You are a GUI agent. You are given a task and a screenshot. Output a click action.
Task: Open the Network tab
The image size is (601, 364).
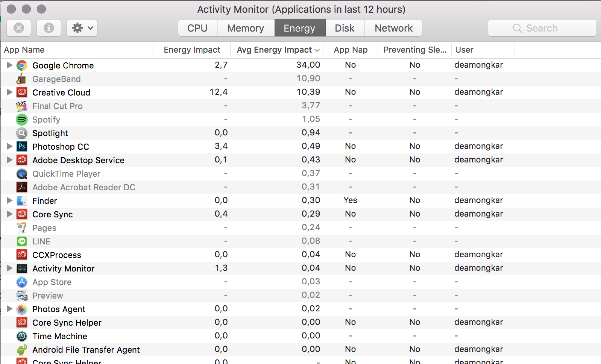(393, 28)
